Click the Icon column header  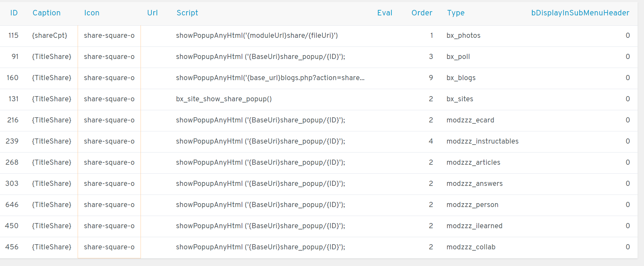(92, 13)
